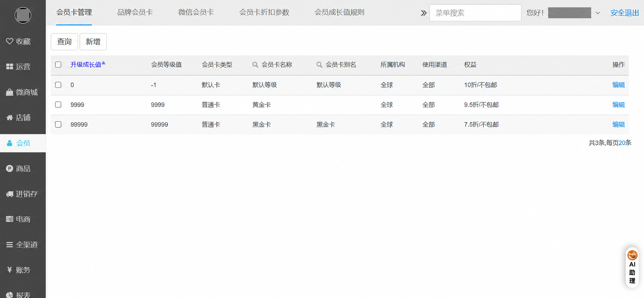
Task: Expand more tabs with the double chevron
Action: tap(424, 13)
